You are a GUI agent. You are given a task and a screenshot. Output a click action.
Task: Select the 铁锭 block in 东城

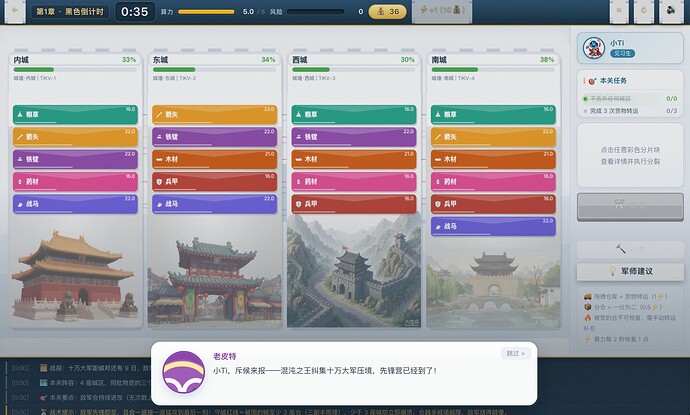point(215,137)
